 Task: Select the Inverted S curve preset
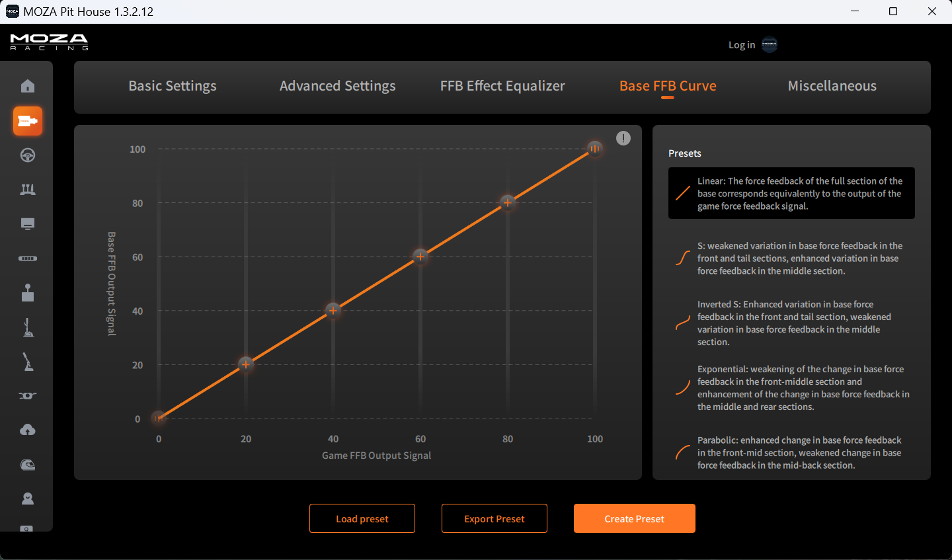[791, 323]
